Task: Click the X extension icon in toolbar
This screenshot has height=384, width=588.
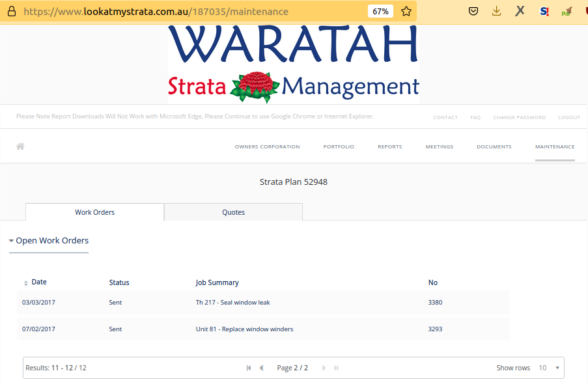Action: coord(520,11)
